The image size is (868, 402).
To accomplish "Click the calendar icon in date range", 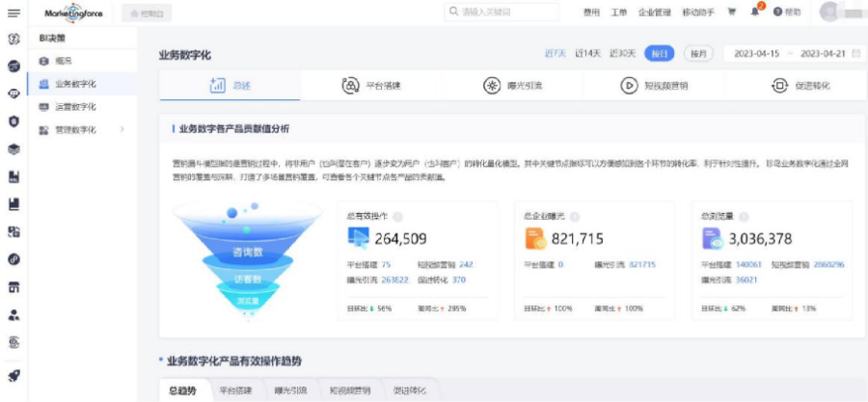I will tap(856, 54).
